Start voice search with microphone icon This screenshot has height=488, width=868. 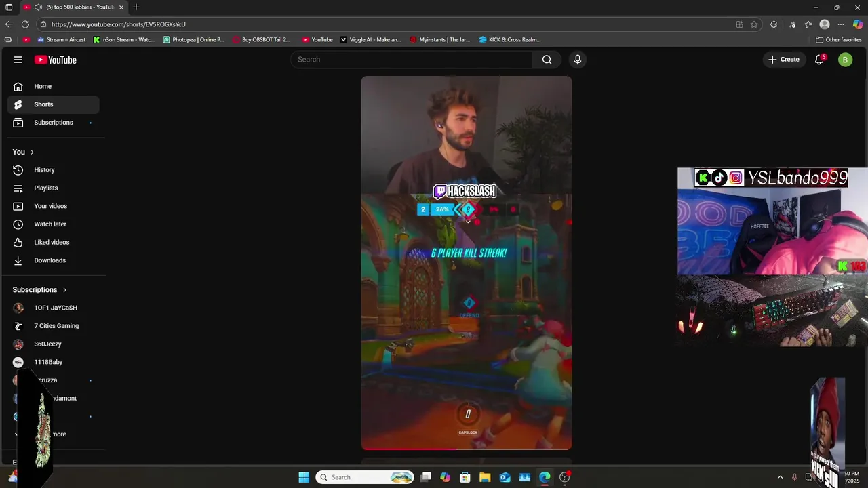tap(578, 60)
